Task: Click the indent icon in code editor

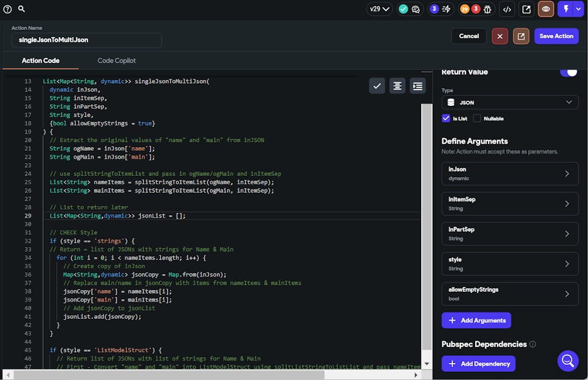Action: (417, 86)
